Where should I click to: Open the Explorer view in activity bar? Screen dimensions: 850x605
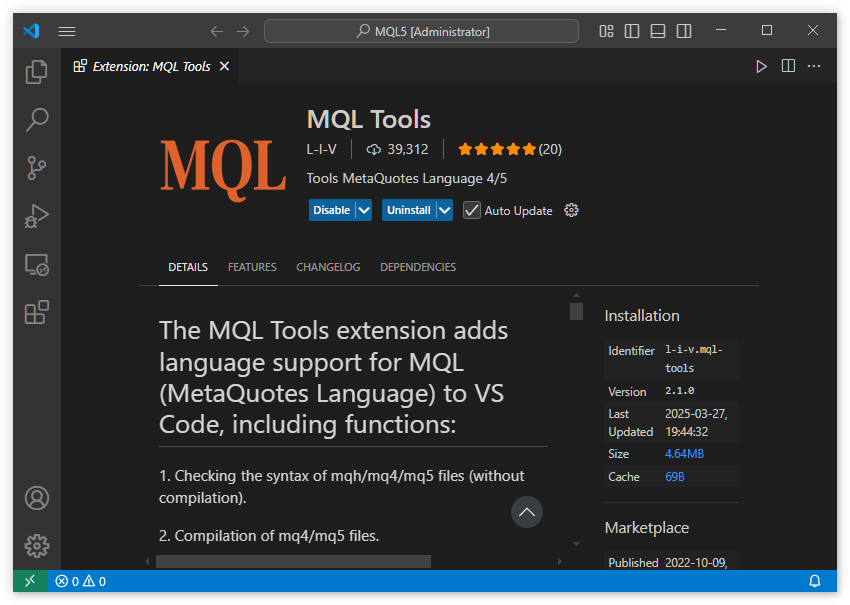[37, 72]
